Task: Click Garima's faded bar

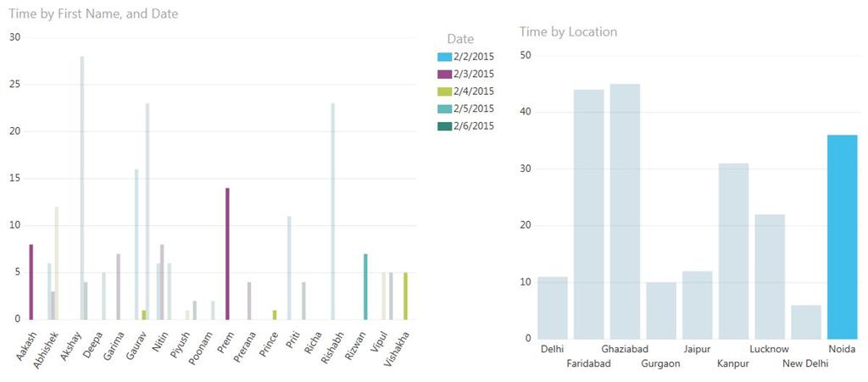Action: pyautogui.click(x=119, y=286)
